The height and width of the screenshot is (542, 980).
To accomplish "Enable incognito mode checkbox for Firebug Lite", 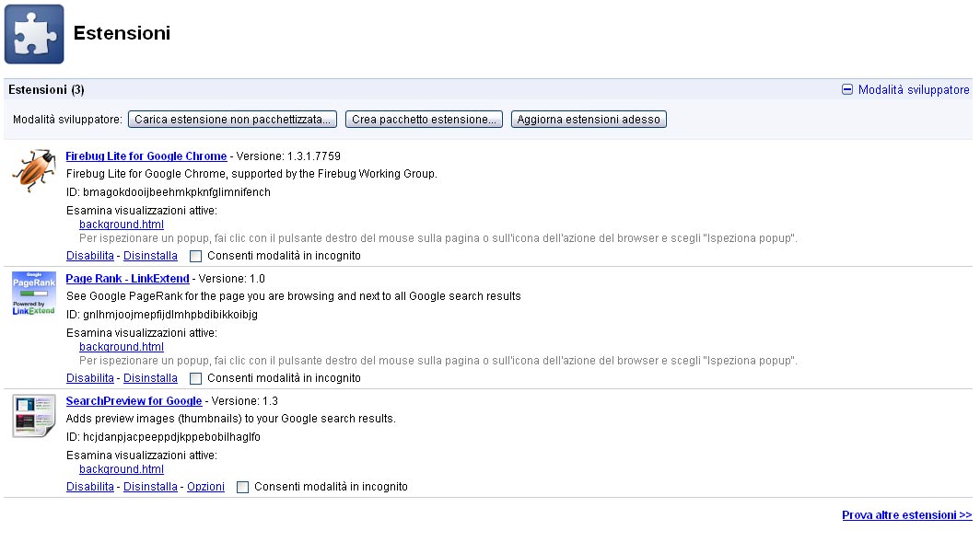I will (x=195, y=256).
